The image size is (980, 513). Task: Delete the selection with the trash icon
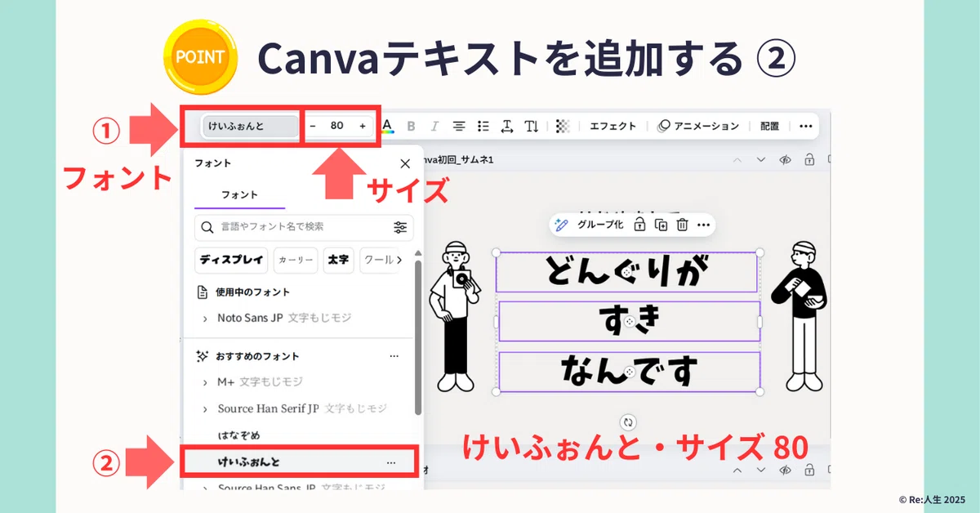[x=683, y=225]
